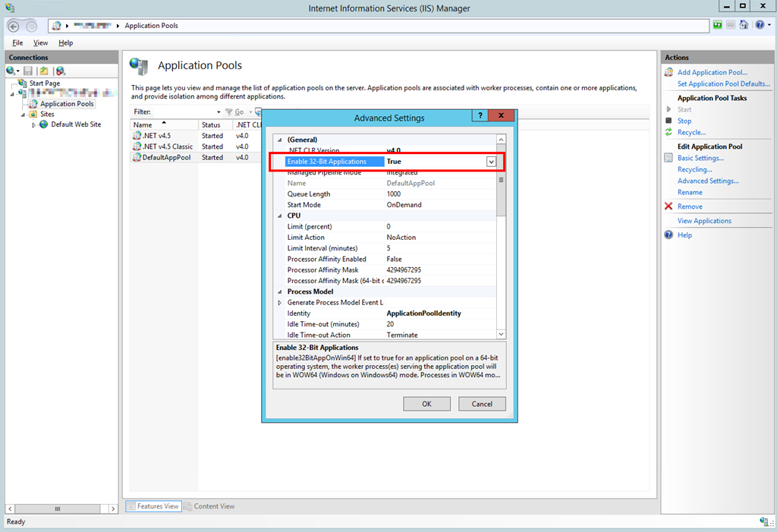Open the Help menu in menu bar

[65, 42]
